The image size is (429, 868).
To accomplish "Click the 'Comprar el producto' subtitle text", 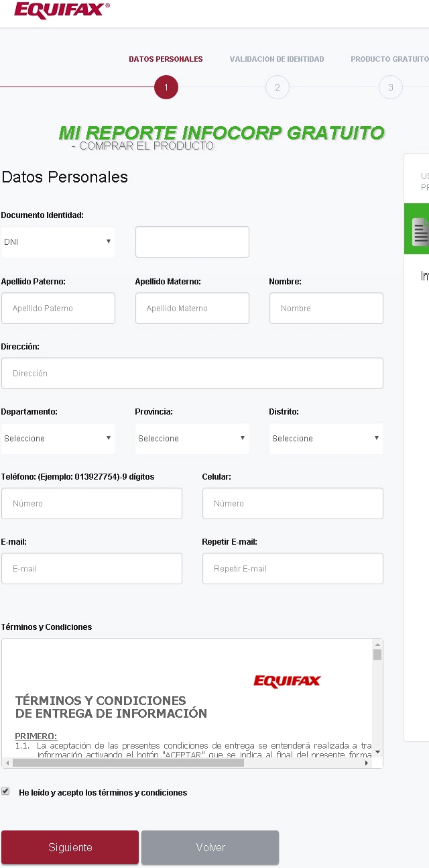I will [x=143, y=146].
